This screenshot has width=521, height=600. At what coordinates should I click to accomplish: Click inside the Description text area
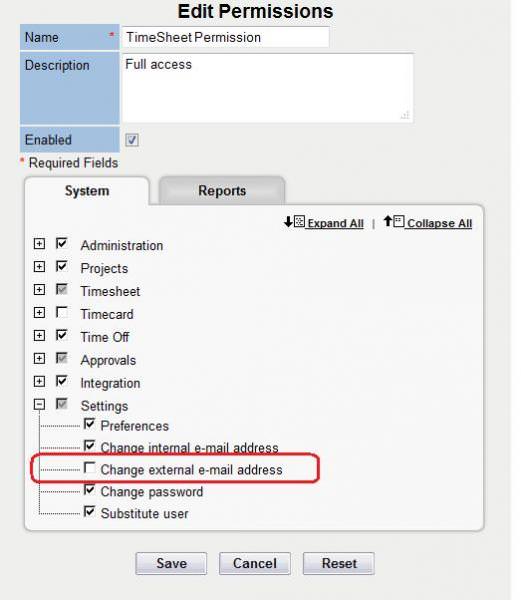(x=267, y=88)
